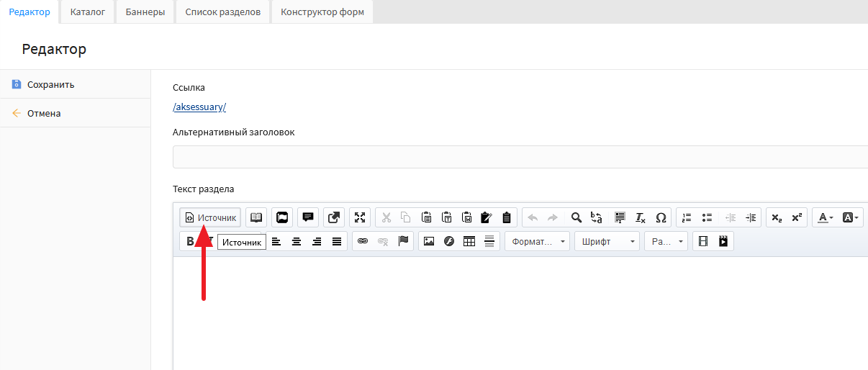
Task: Click the insert link chain icon
Action: point(363,241)
